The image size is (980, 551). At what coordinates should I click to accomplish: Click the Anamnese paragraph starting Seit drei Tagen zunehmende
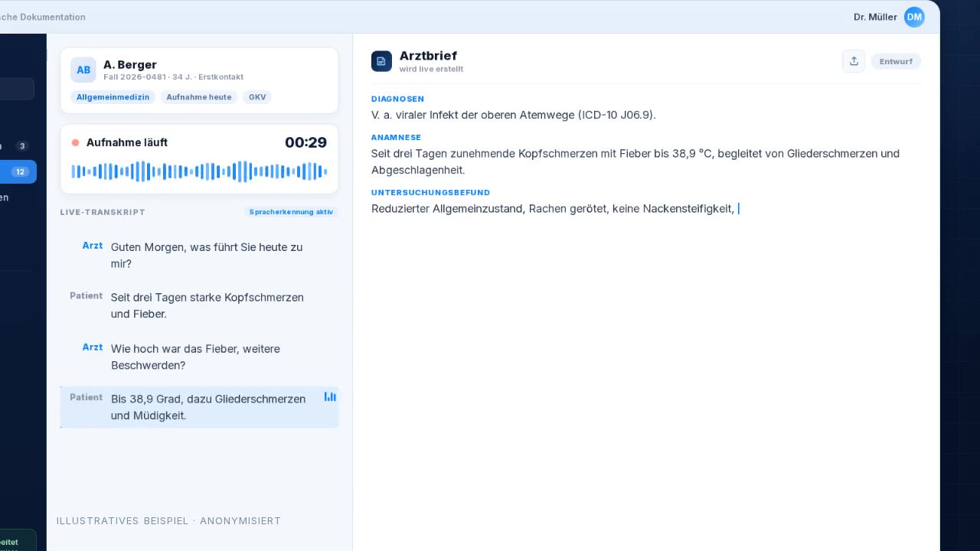635,161
